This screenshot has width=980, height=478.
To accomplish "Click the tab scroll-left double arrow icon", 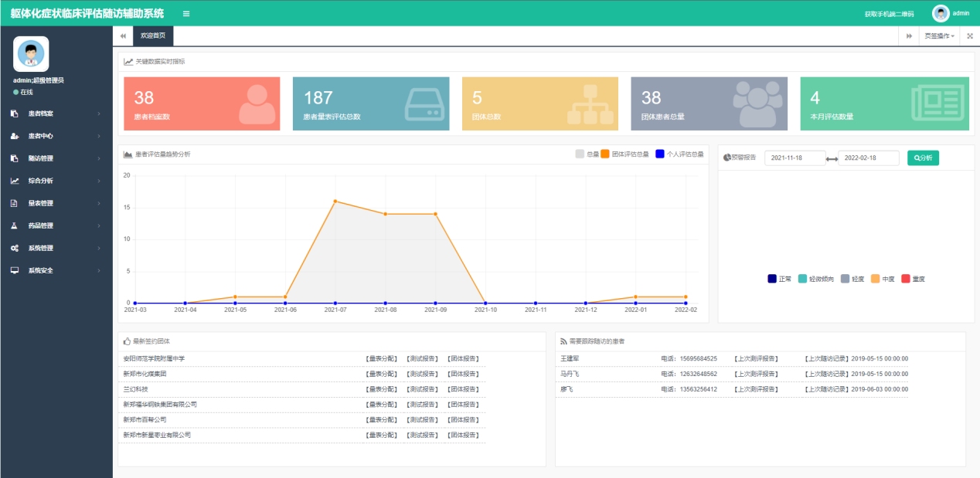I will tap(123, 36).
